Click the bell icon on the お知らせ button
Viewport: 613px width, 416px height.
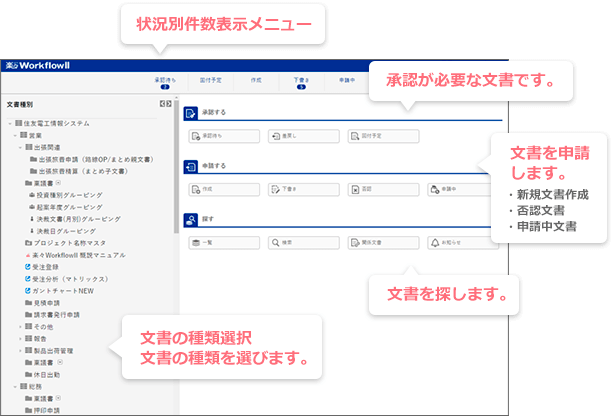click(435, 243)
